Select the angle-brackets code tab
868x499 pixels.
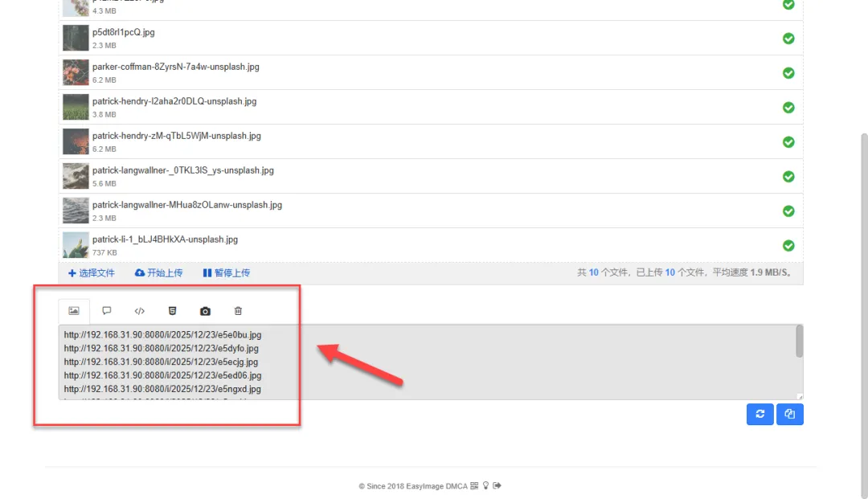click(x=140, y=311)
